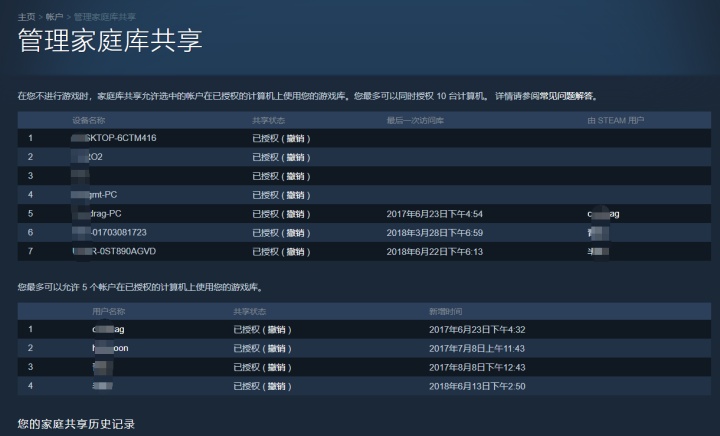Revoke authorization for device gmt-PC
Image resolution: width=720 pixels, height=436 pixels.
(x=295, y=195)
